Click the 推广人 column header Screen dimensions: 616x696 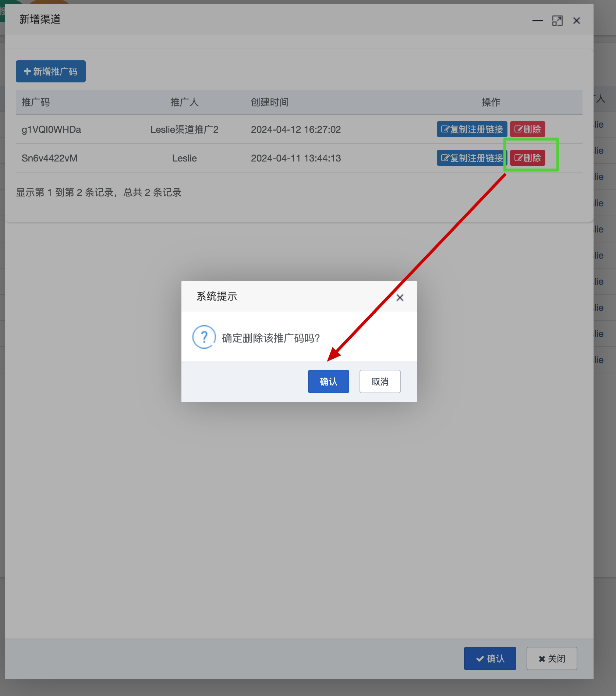(184, 102)
